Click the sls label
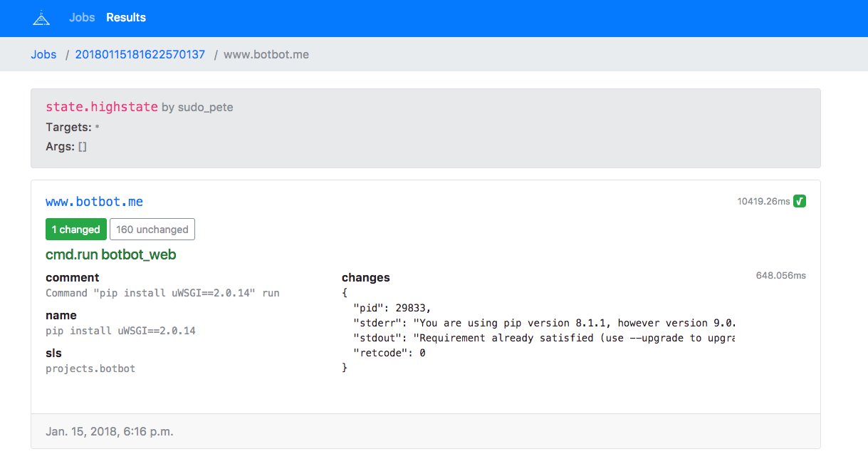The width and height of the screenshot is (868, 474). pyautogui.click(x=53, y=353)
